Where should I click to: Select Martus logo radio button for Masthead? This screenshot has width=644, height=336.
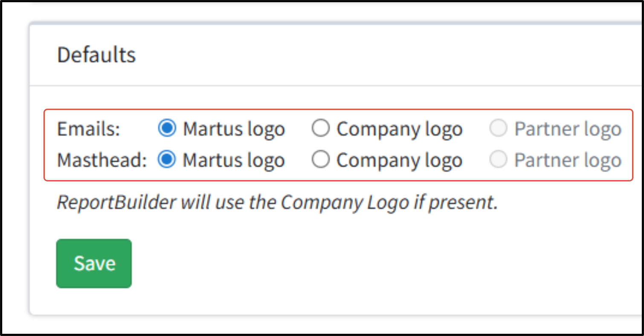coord(167,160)
